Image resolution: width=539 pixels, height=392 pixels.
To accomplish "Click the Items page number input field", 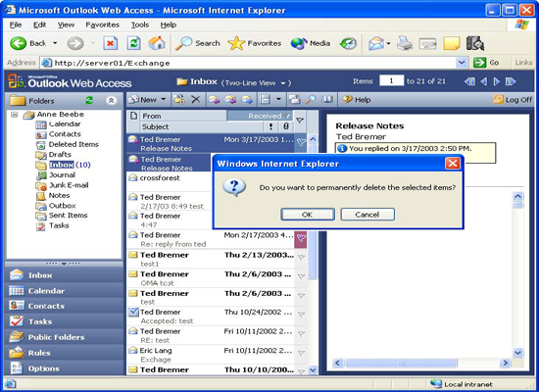I will (x=391, y=81).
